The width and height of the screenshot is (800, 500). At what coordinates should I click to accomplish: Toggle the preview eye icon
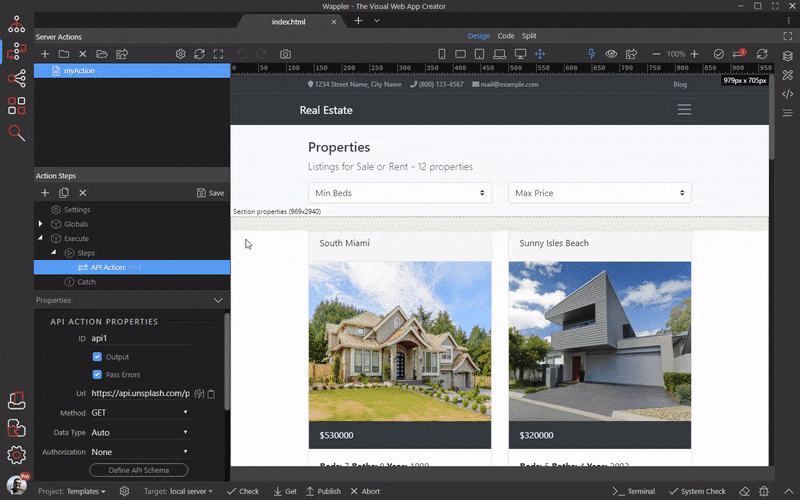610,53
